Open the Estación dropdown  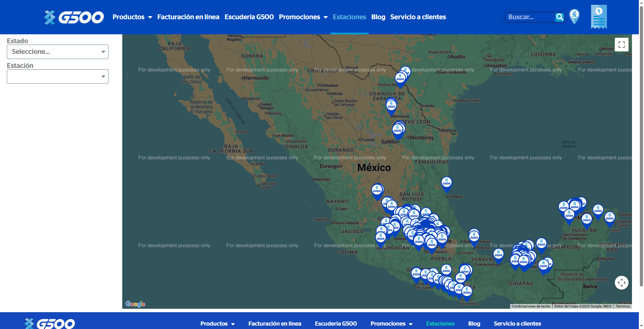[x=58, y=77]
